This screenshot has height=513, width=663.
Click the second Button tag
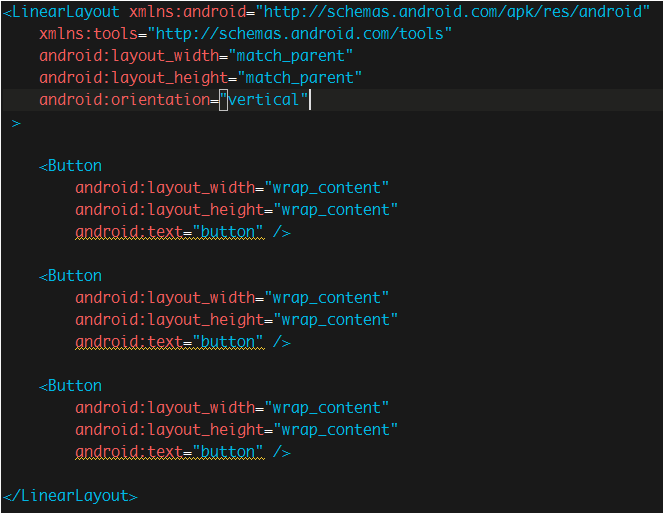coord(70,276)
